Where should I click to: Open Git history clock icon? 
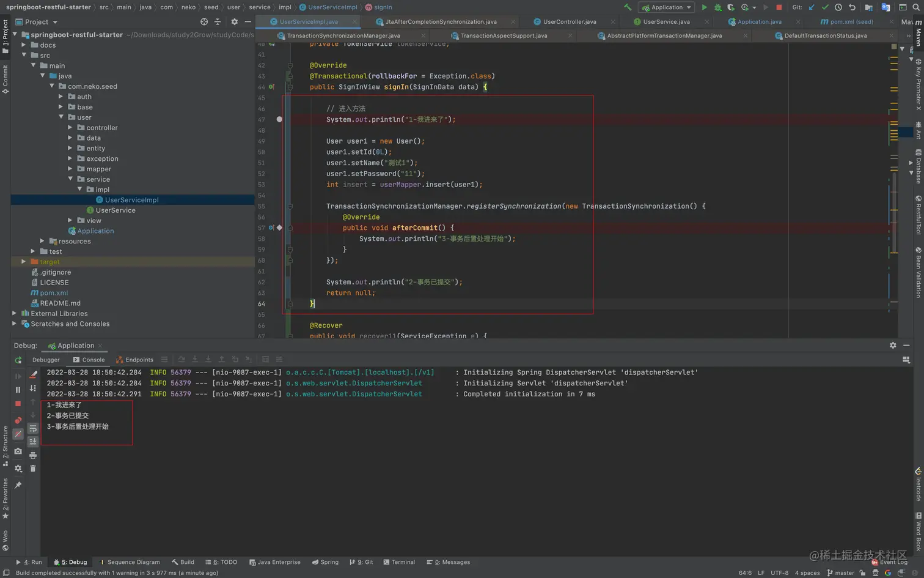838,7
